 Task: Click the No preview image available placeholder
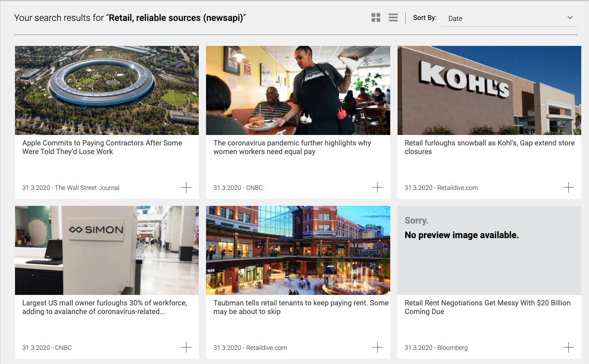pos(489,250)
